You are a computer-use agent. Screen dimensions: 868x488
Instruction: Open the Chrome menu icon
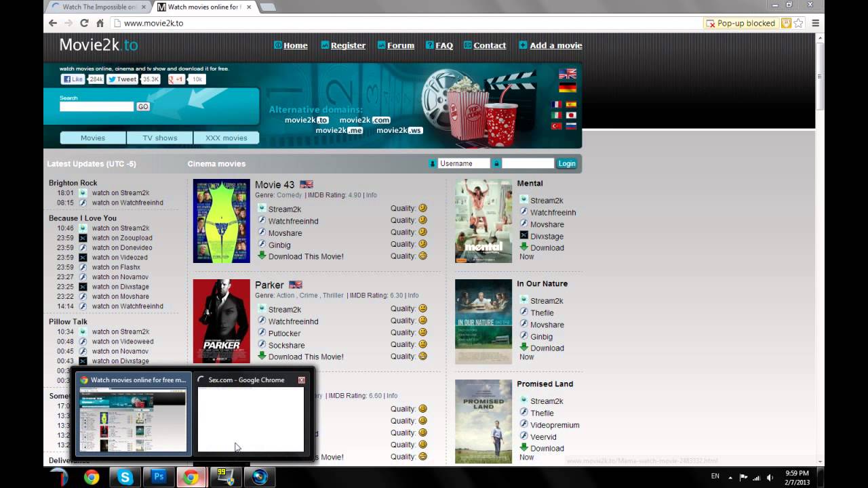click(816, 23)
